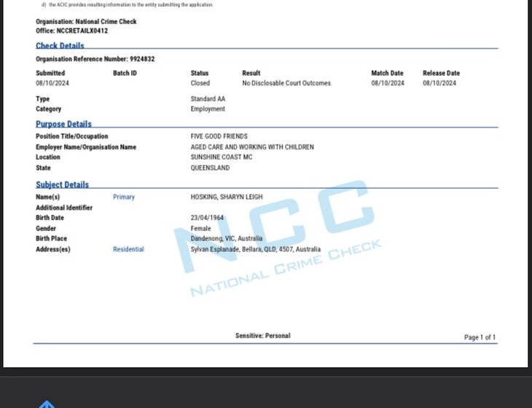Click the Check Details section heading

60,46
